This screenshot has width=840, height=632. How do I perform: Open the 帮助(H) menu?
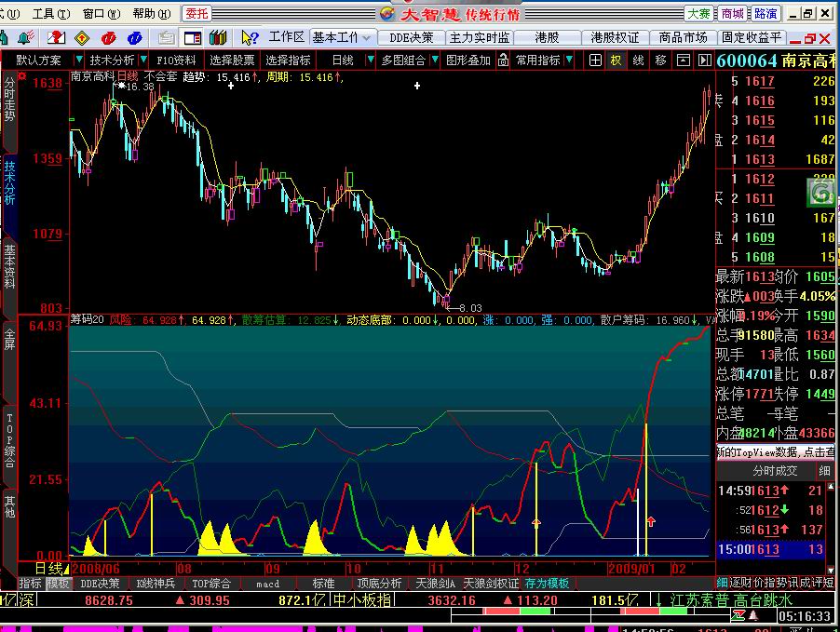click(152, 13)
